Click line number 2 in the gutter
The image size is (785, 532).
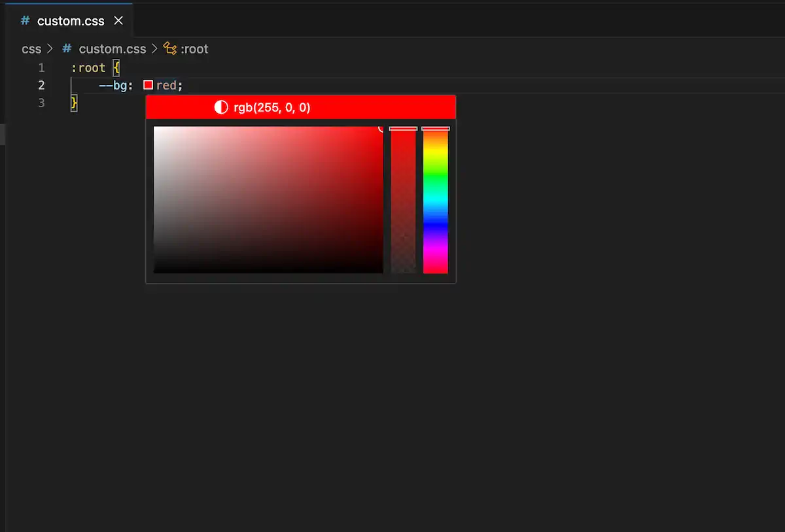click(41, 84)
